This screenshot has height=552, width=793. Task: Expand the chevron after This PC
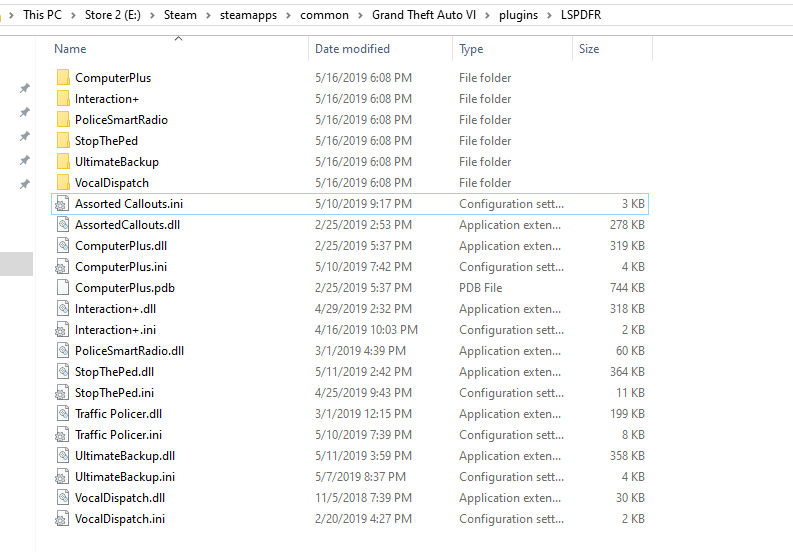[x=73, y=15]
